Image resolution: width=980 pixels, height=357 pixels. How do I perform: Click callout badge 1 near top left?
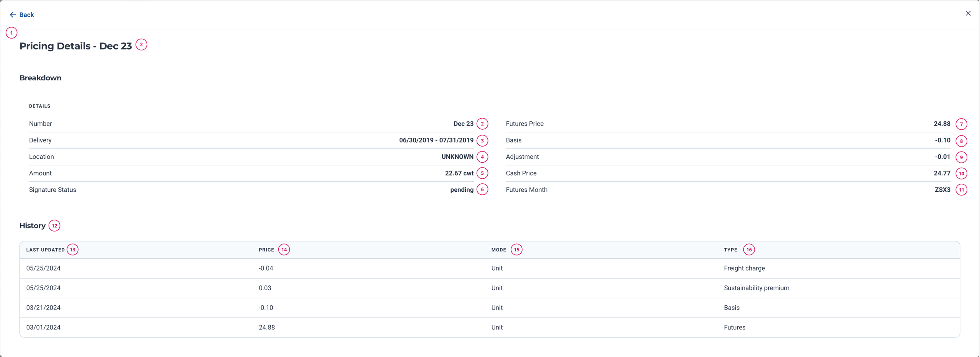(x=11, y=33)
